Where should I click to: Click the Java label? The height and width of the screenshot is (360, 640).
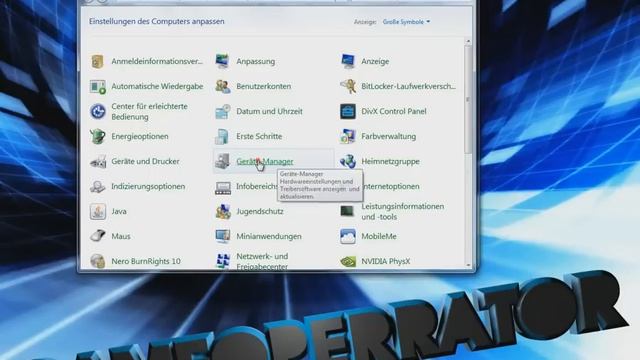click(119, 211)
